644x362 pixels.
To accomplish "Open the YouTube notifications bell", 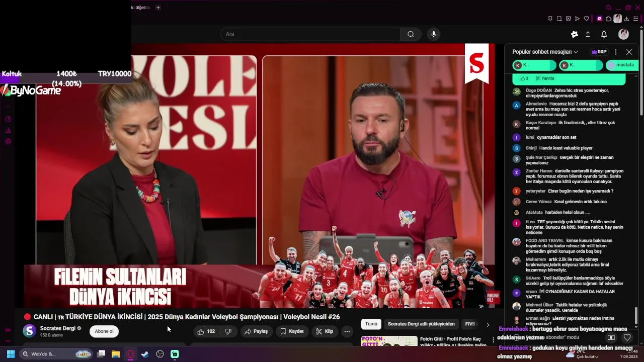I will click(x=604, y=34).
